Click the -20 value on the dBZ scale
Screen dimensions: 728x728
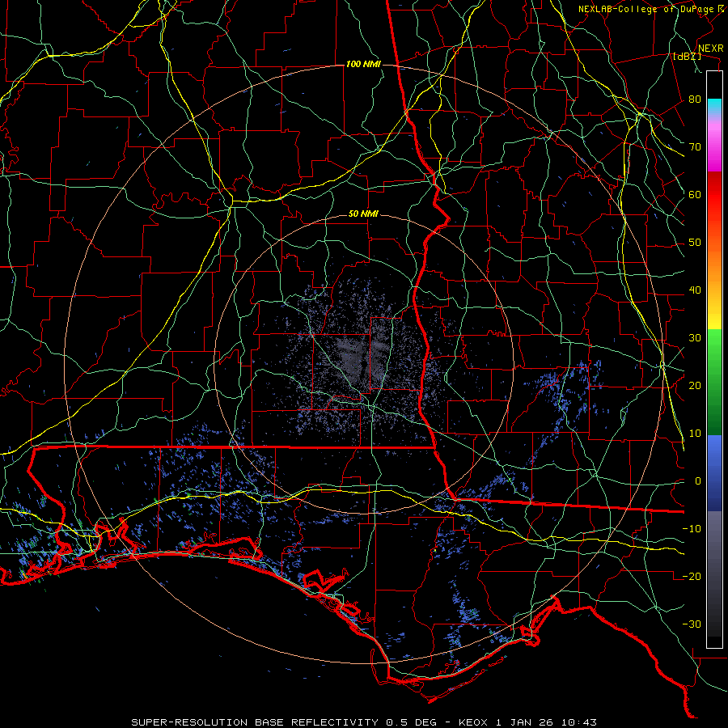[x=692, y=577]
